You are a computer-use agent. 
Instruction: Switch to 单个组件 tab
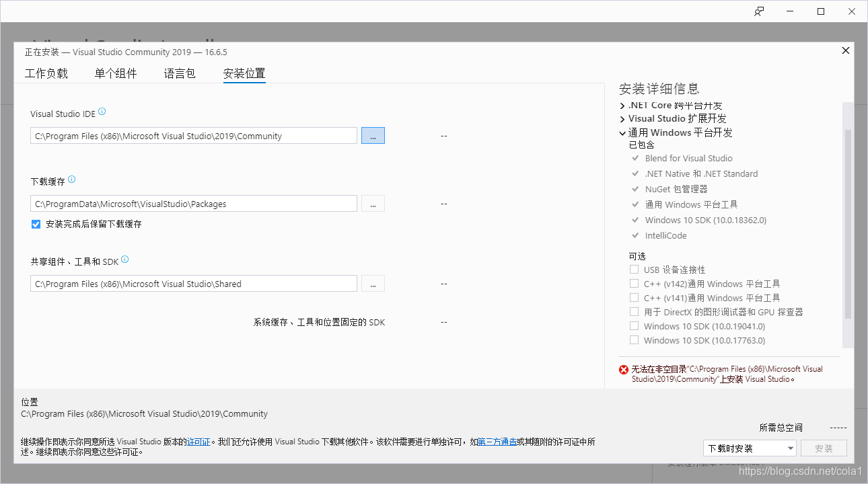tap(116, 74)
